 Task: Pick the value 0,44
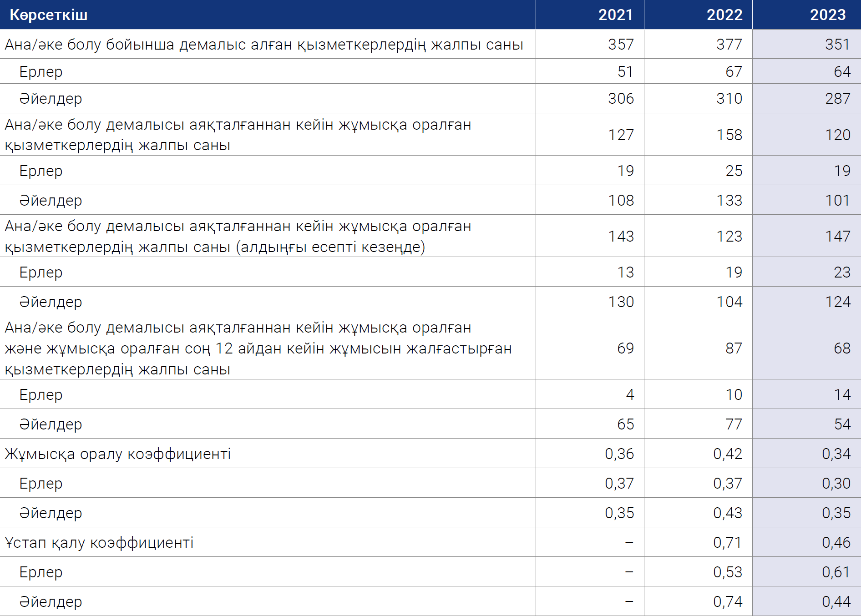(x=836, y=602)
